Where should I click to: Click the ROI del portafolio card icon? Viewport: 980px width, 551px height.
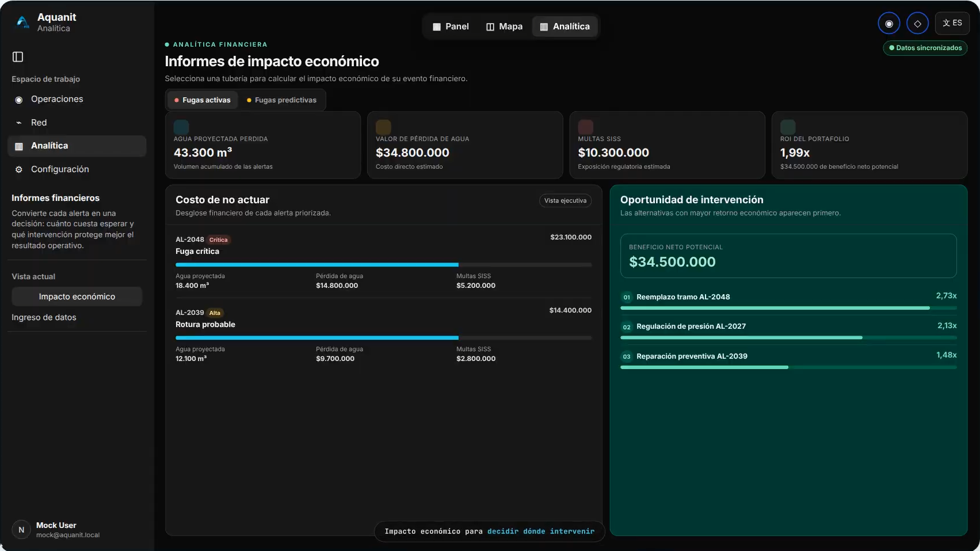pos(788,127)
